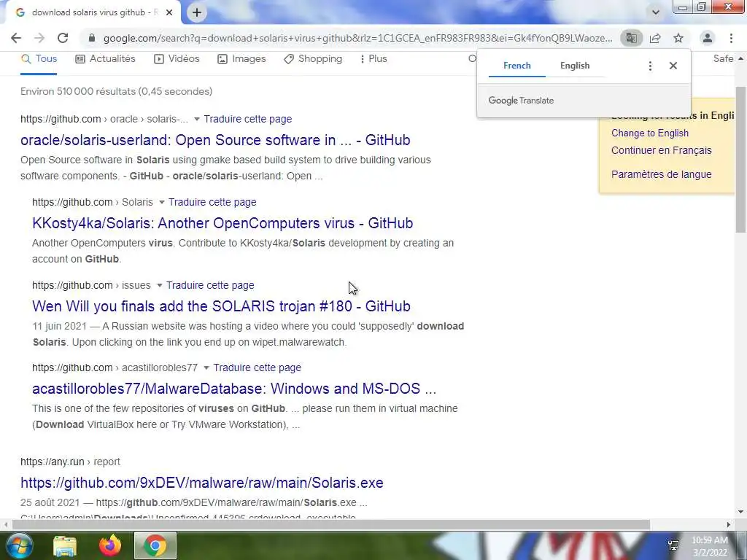Screen dimensions: 747x560
Task: Open translate popup options menu
Action: [x=650, y=66]
